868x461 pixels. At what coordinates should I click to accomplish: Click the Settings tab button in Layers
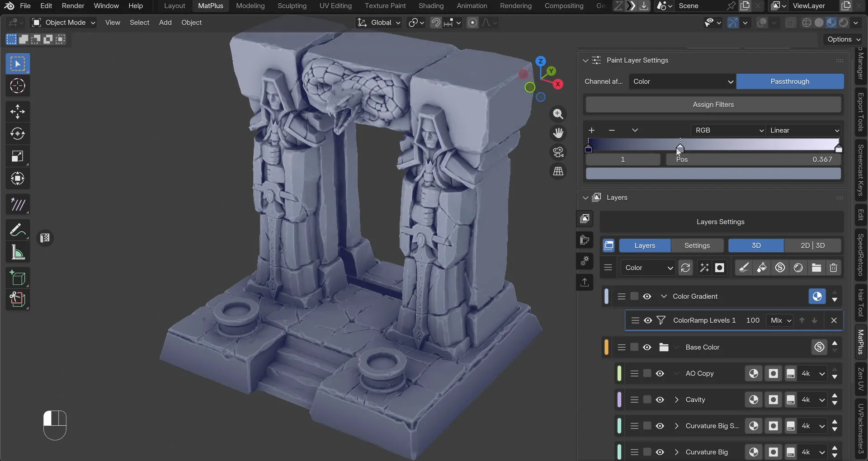697,245
